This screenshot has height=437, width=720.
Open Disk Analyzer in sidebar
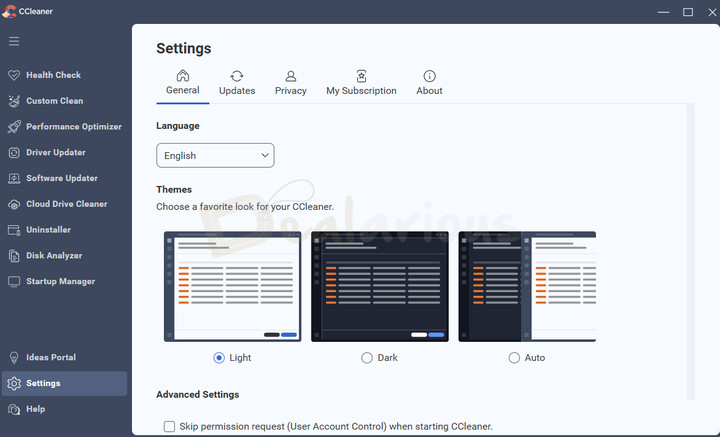tap(53, 256)
